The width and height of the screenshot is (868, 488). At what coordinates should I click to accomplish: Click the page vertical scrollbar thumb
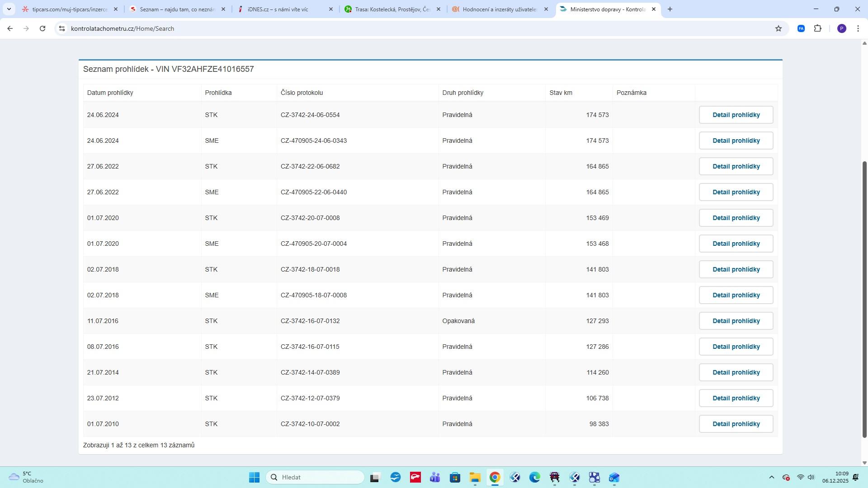click(x=864, y=298)
